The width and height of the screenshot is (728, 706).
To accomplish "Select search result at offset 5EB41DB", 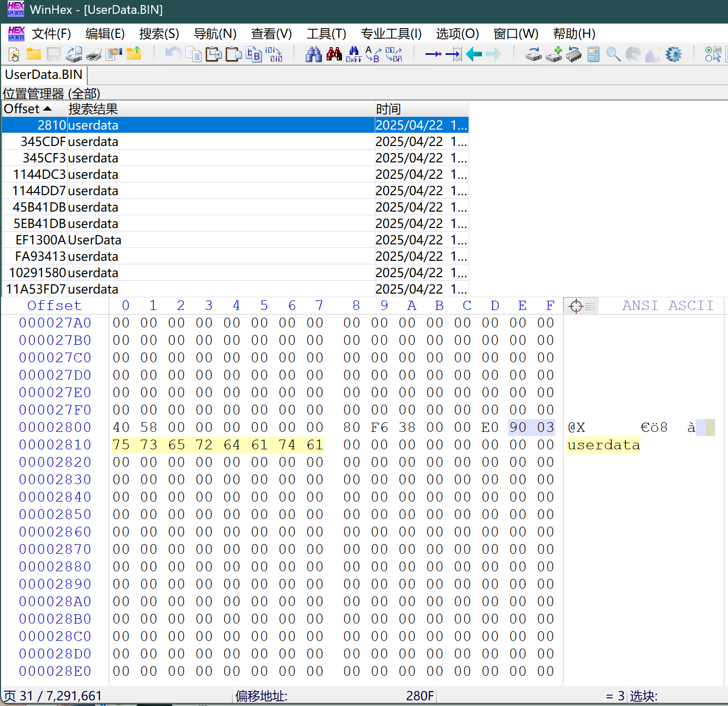I will (x=235, y=223).
